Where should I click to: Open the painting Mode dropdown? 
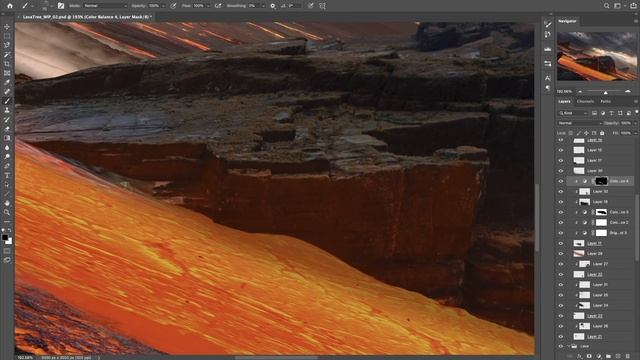point(105,6)
